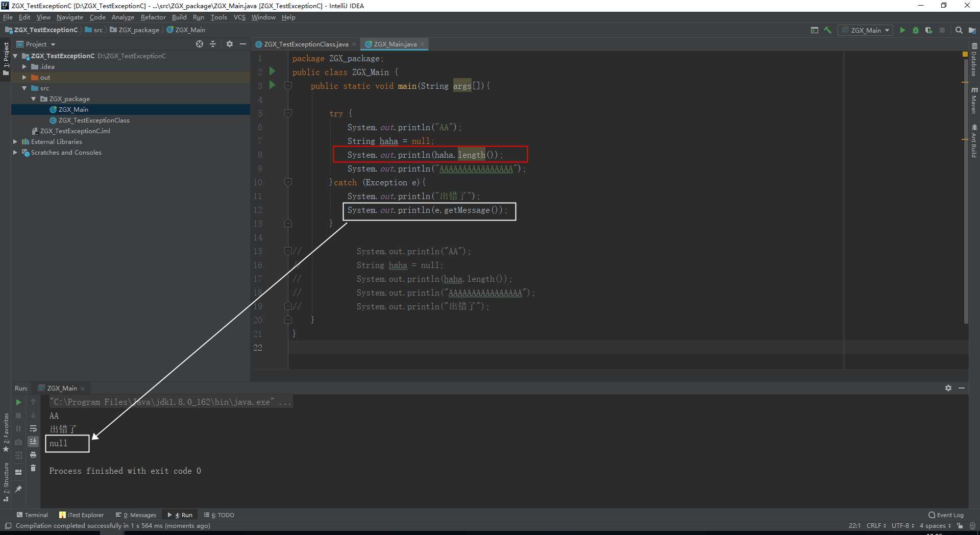Collapse the src folder

tap(24, 88)
